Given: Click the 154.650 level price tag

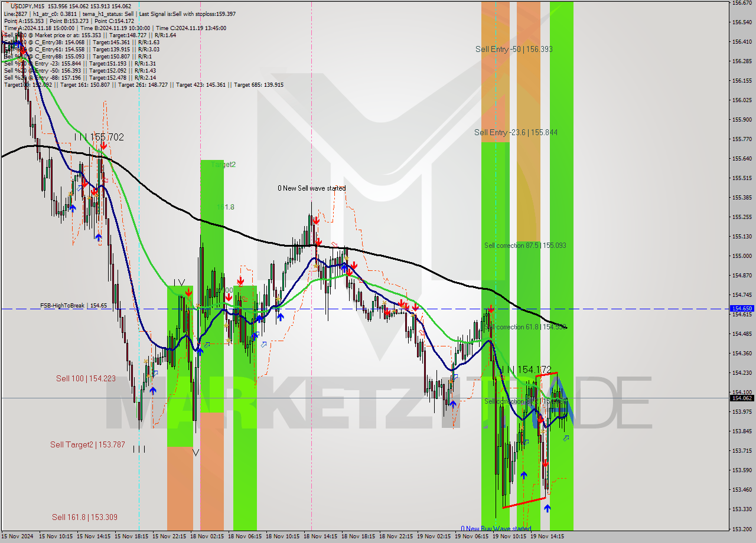Looking at the screenshot, I should (742, 308).
